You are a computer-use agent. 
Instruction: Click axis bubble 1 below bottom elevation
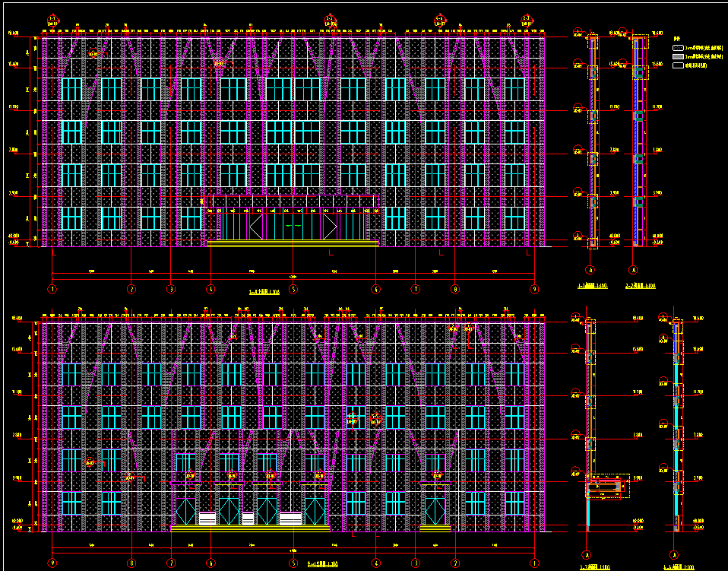point(534,563)
